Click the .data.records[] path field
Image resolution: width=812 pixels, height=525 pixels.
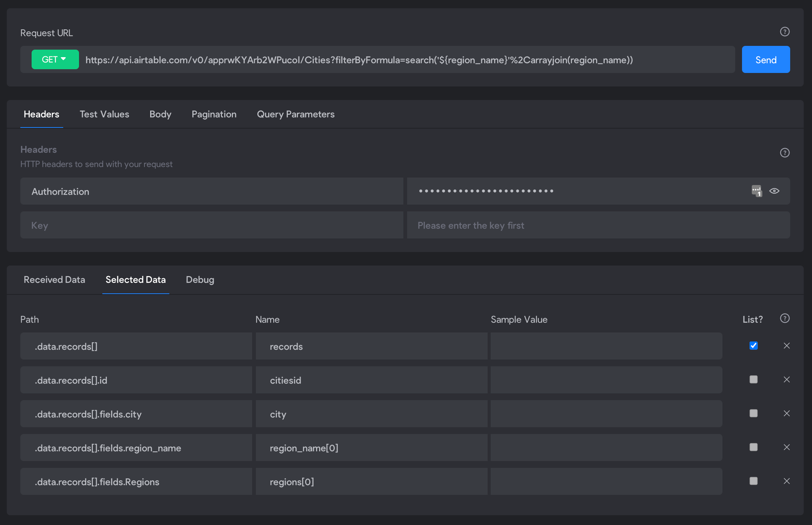(136, 346)
